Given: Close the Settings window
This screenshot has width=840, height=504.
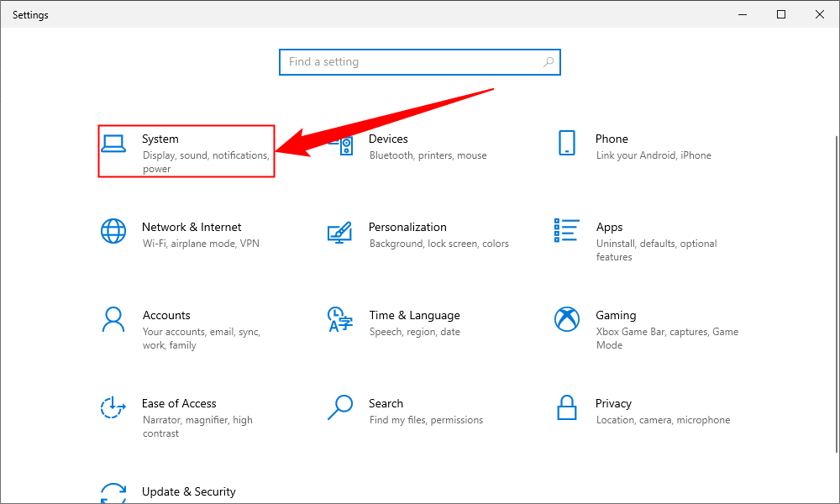Looking at the screenshot, I should (x=820, y=14).
